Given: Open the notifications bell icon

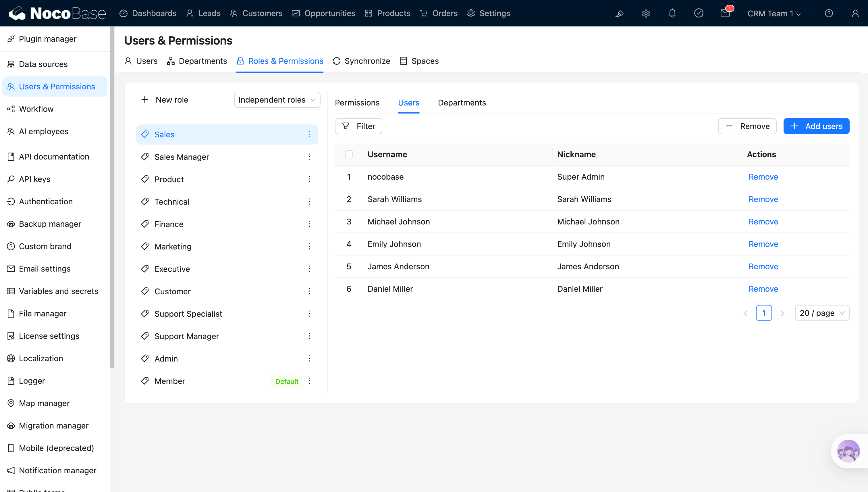Looking at the screenshot, I should pyautogui.click(x=672, y=14).
